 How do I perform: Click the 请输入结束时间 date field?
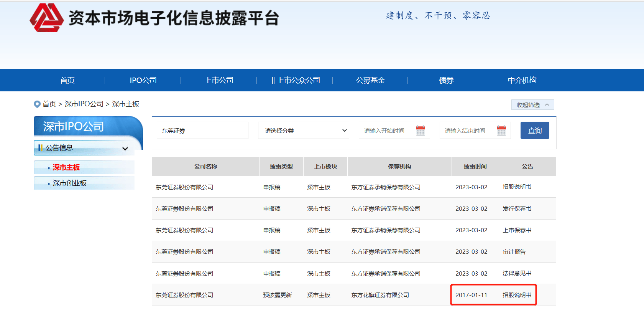(475, 131)
